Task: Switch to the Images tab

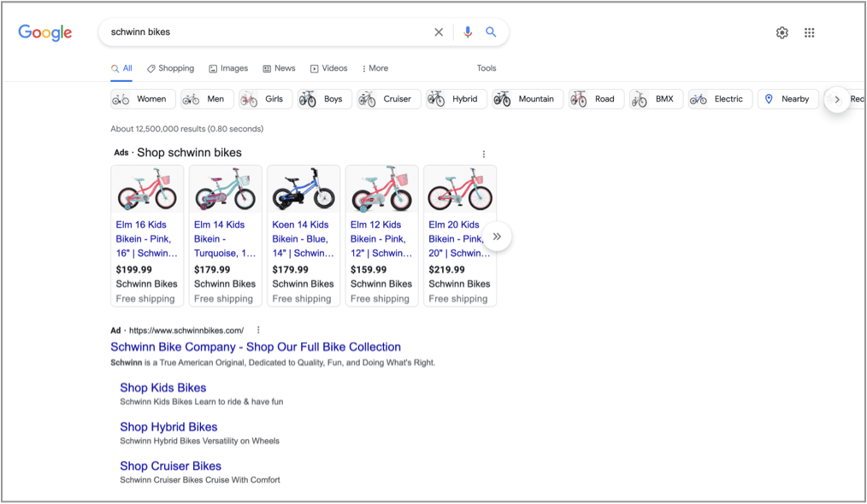Action: [x=228, y=68]
